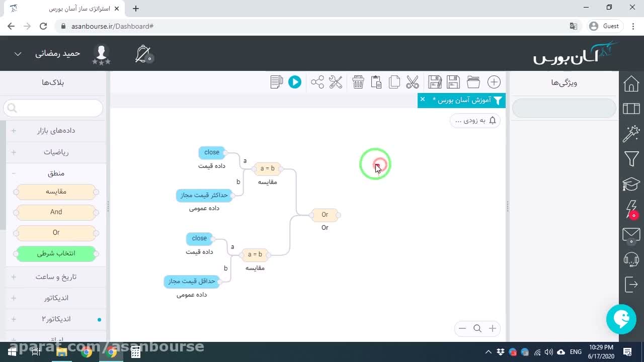Screen dimensions: 644x362
Task: Expand the تاریخ و ساعت category
Action: tap(56, 277)
